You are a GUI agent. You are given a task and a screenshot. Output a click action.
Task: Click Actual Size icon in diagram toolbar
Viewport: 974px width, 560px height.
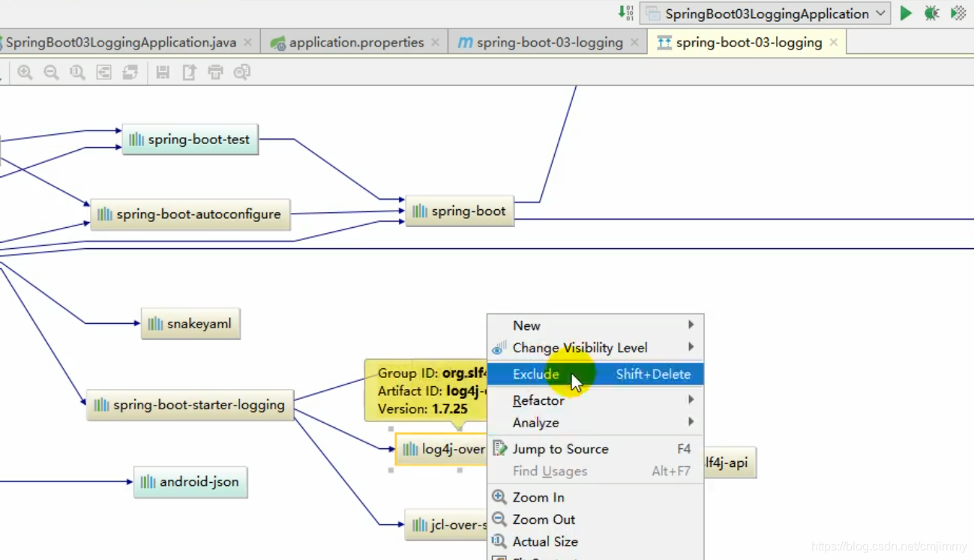click(x=77, y=73)
